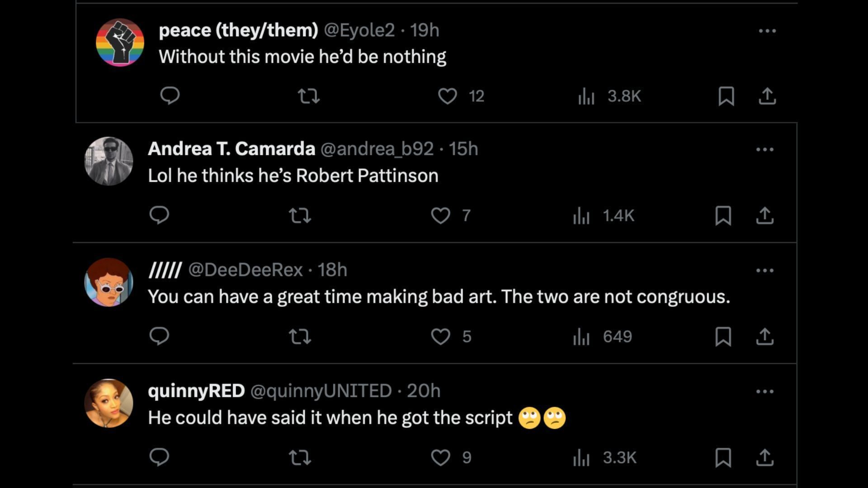Bookmark the quinnyRED tweet
Viewport: 868px width, 488px height.
pyautogui.click(x=723, y=457)
